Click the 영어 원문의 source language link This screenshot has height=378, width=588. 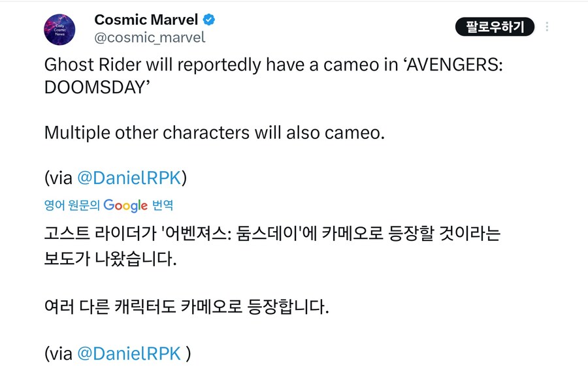point(72,205)
